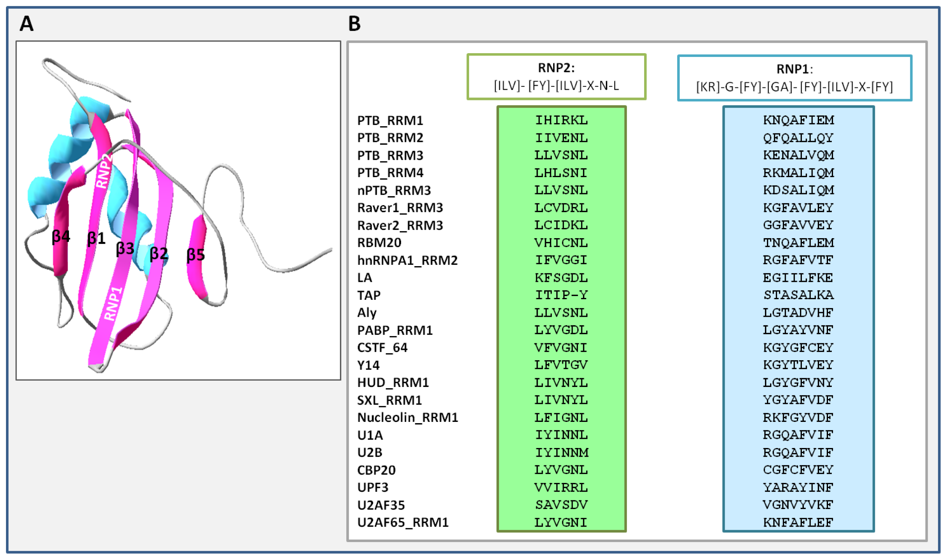
Task: Click the ITIP-Y sequence for TAP
Action: tap(561, 295)
